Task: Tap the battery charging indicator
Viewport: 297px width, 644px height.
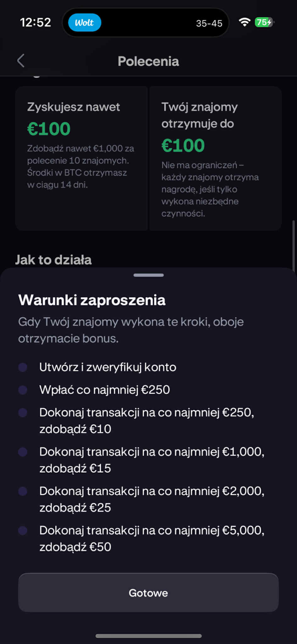Action: [264, 22]
